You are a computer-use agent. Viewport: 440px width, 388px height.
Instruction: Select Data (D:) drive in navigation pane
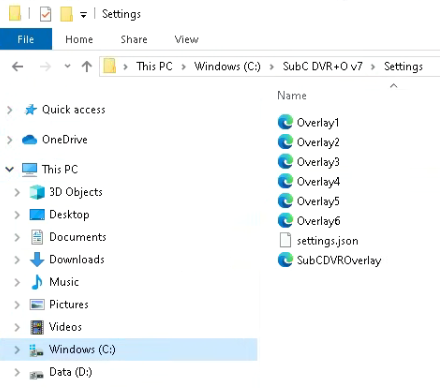(71, 372)
